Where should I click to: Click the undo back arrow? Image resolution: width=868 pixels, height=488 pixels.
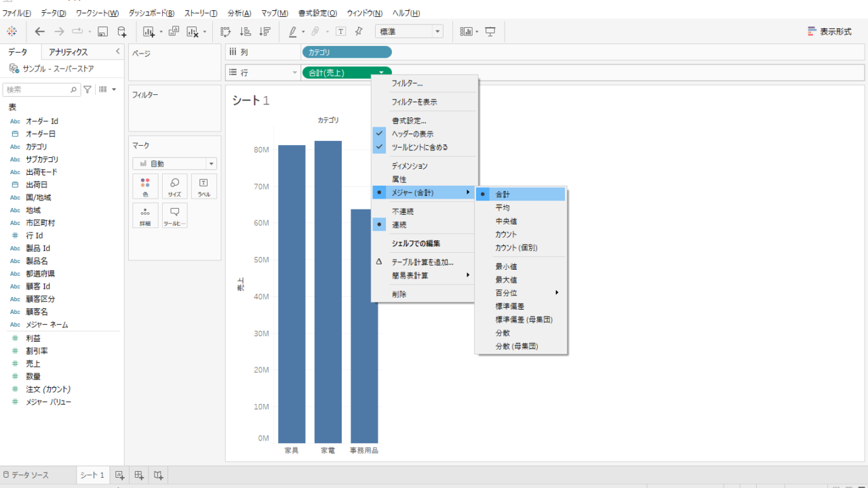39,31
